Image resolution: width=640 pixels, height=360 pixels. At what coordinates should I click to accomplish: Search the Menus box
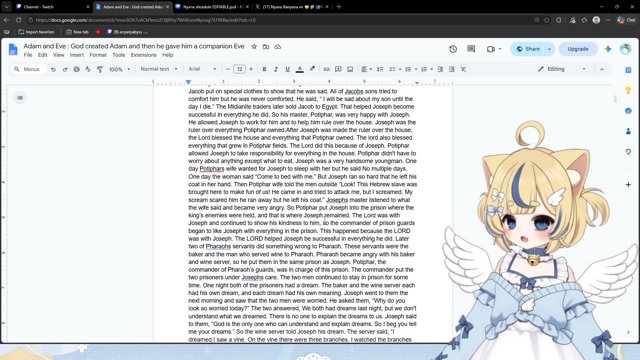[28, 69]
